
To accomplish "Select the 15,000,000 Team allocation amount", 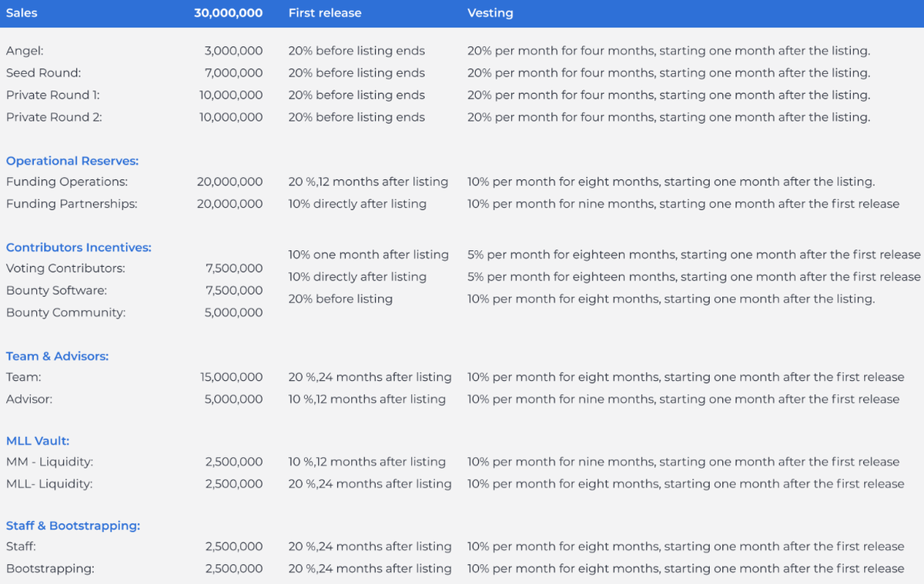I will 231,378.
